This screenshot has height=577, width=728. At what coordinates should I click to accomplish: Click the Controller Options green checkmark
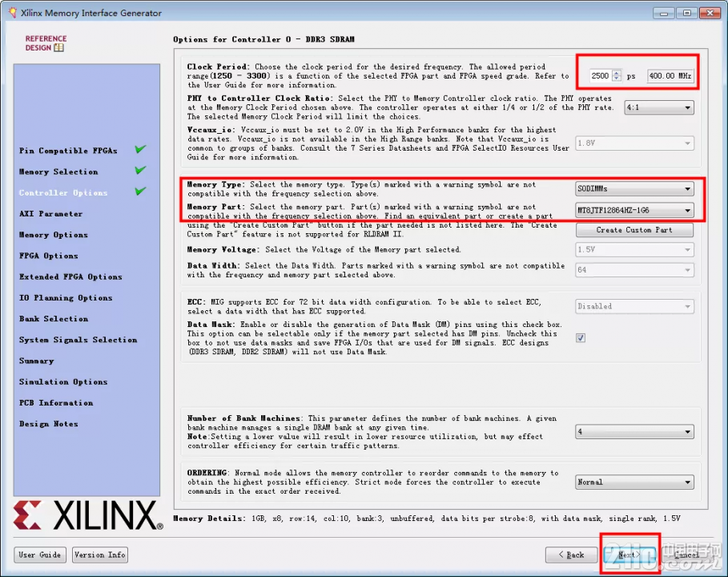point(141,191)
